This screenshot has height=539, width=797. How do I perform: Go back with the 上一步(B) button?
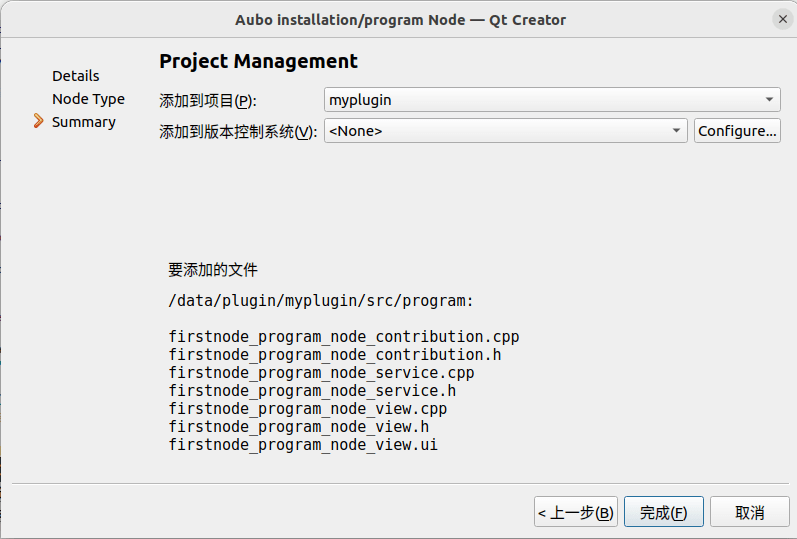pyautogui.click(x=575, y=512)
